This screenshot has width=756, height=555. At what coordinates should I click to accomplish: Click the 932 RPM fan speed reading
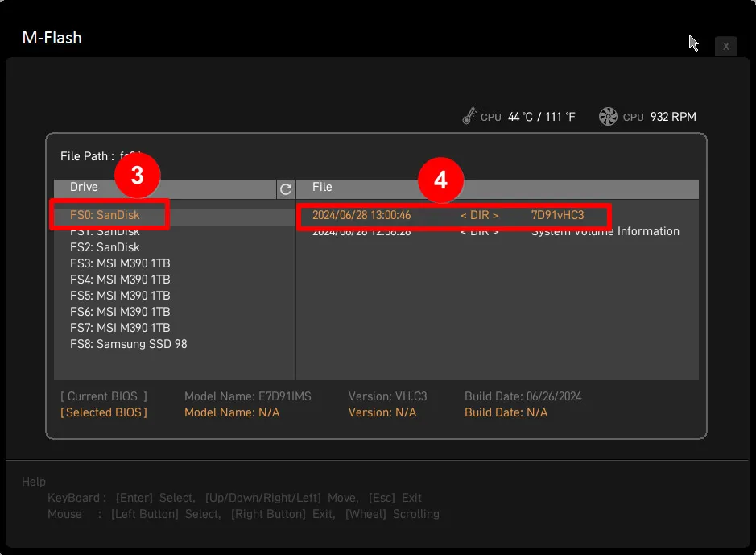click(x=672, y=117)
